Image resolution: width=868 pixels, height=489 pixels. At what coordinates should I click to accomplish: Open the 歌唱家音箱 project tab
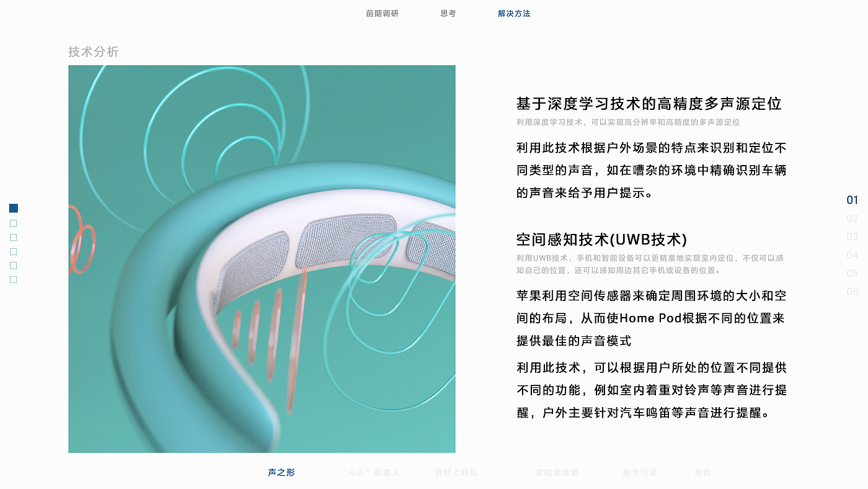click(557, 472)
